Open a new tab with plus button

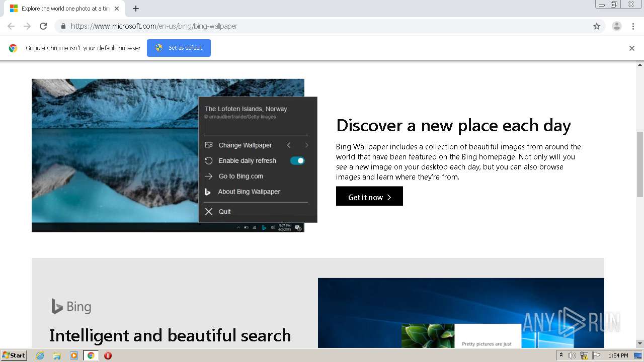pyautogui.click(x=136, y=9)
